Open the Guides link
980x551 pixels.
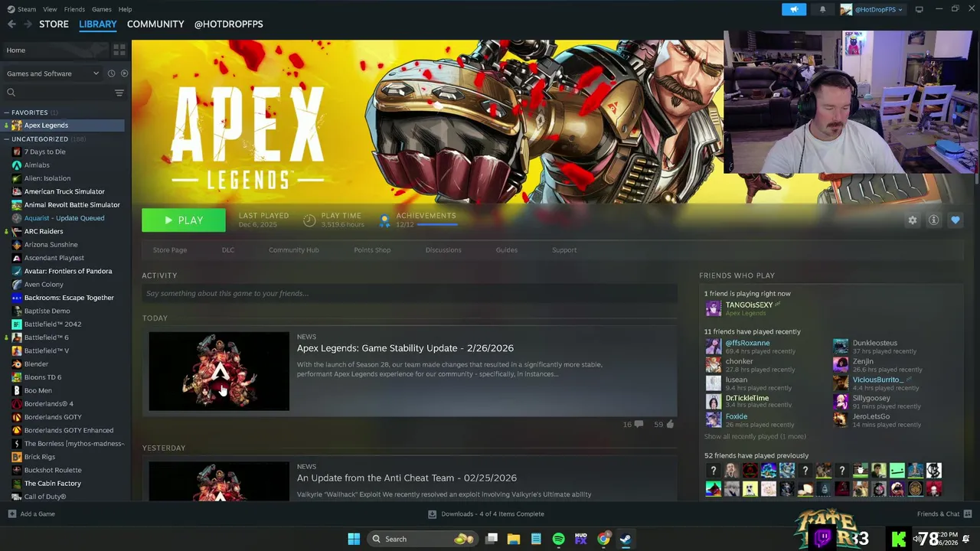pyautogui.click(x=506, y=250)
